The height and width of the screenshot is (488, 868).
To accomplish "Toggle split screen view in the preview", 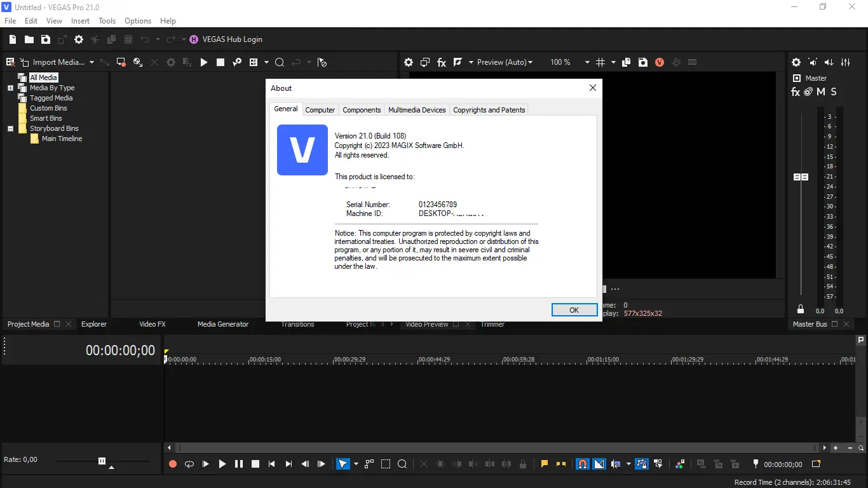I will tap(458, 62).
